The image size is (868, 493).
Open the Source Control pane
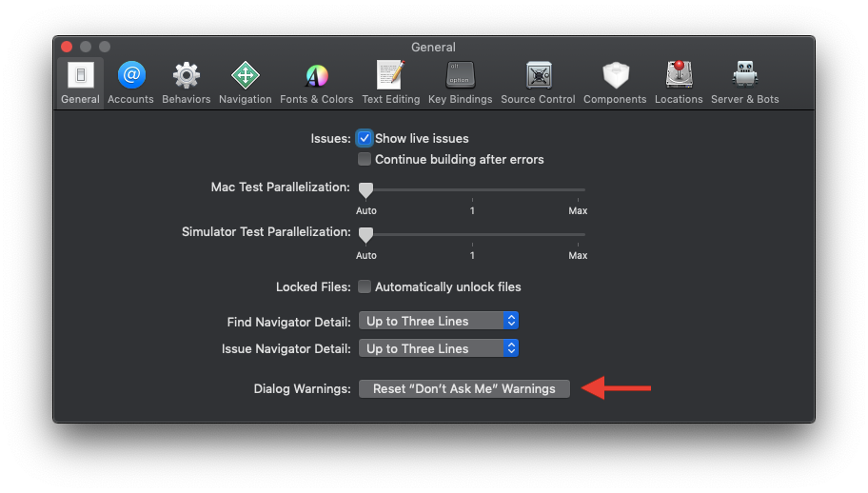pos(538,83)
